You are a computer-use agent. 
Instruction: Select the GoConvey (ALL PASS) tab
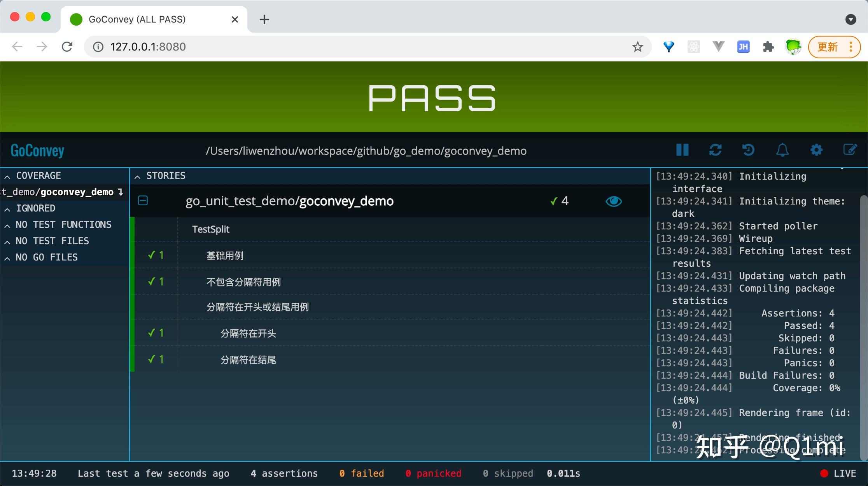tap(136, 19)
